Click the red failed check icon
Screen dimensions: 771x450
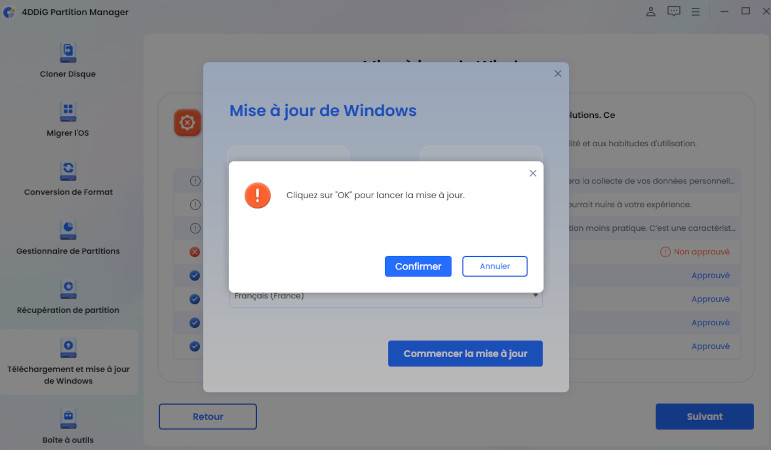coord(195,252)
